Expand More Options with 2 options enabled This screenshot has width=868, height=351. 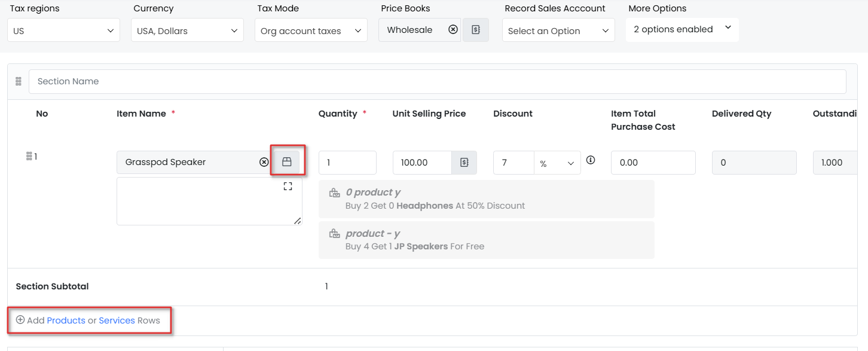point(681,29)
